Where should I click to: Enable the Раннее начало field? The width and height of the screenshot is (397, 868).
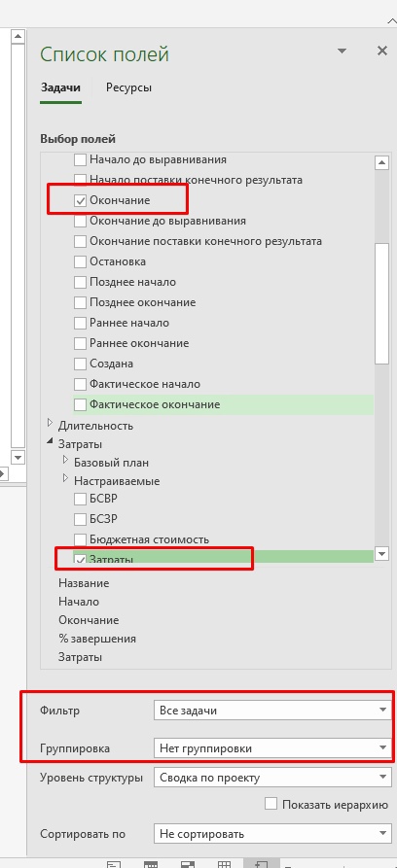coord(81,323)
